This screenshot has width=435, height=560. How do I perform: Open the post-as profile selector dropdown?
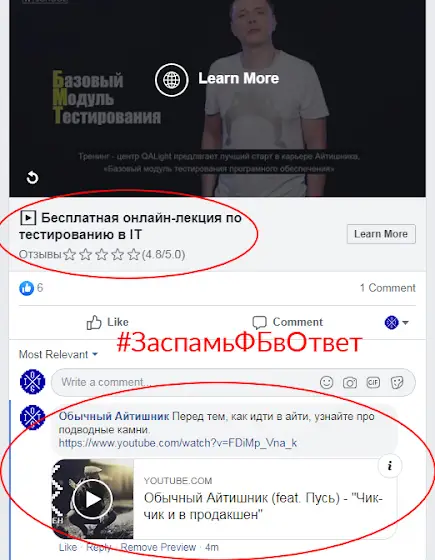coord(396,322)
